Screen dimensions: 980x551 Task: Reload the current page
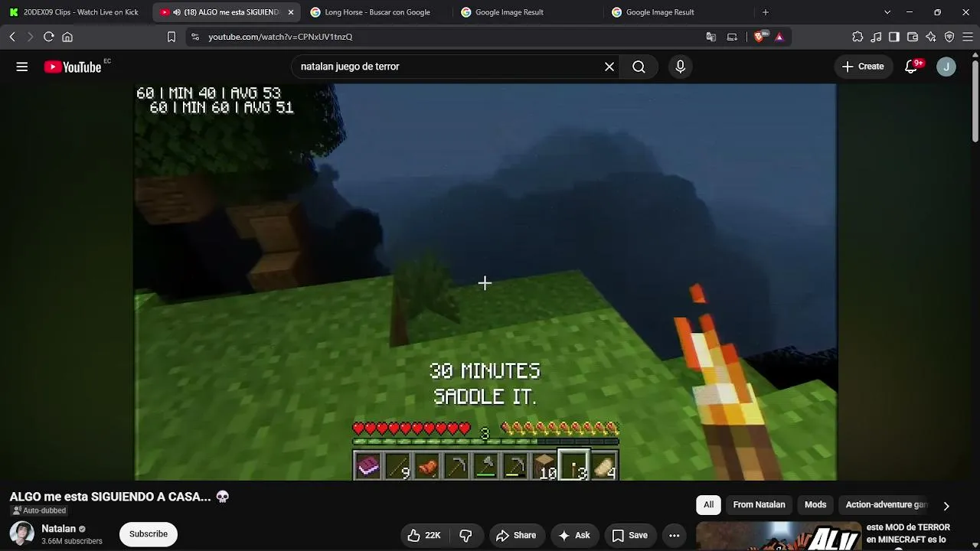click(x=49, y=37)
